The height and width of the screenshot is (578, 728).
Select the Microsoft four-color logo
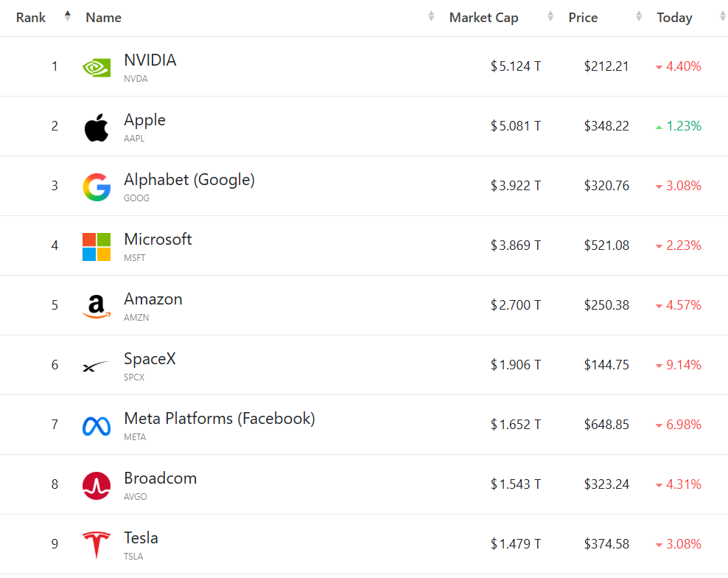pyautogui.click(x=97, y=247)
